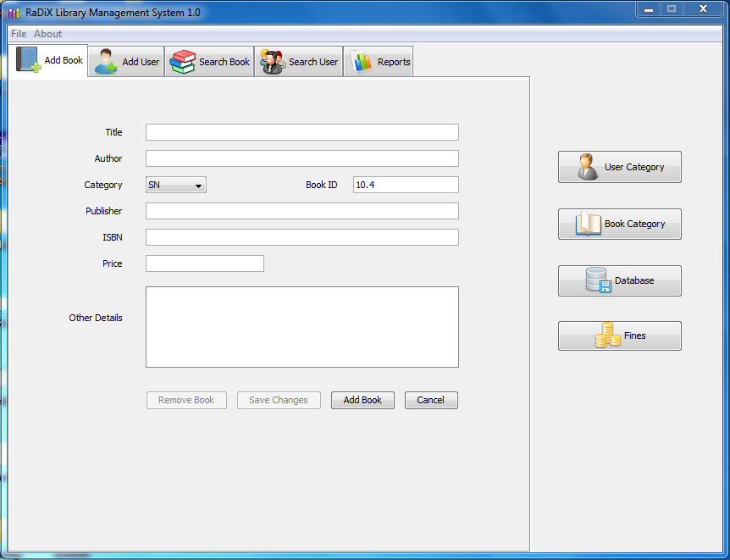Click the person icon on the Add User tab
Viewport: 730px width, 560px height.
pos(104,60)
